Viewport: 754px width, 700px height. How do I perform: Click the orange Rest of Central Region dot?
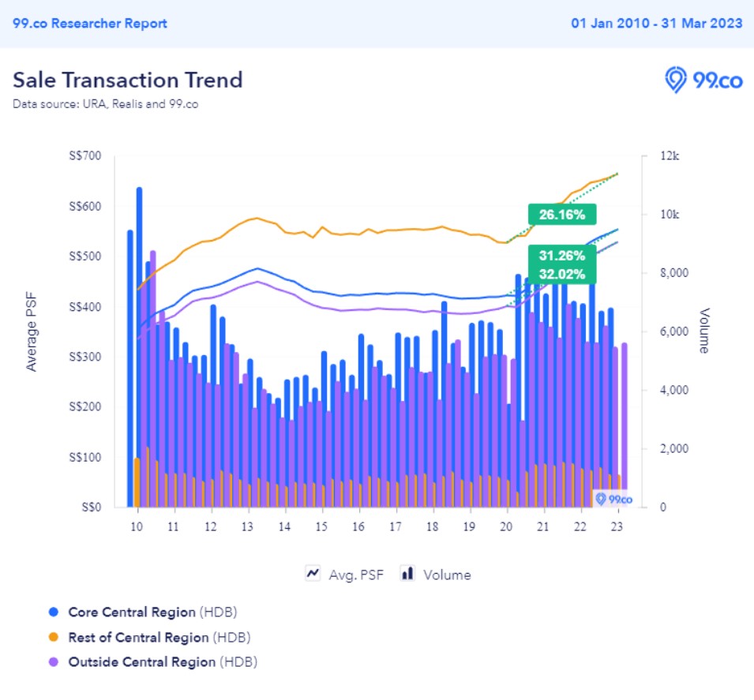(x=54, y=637)
